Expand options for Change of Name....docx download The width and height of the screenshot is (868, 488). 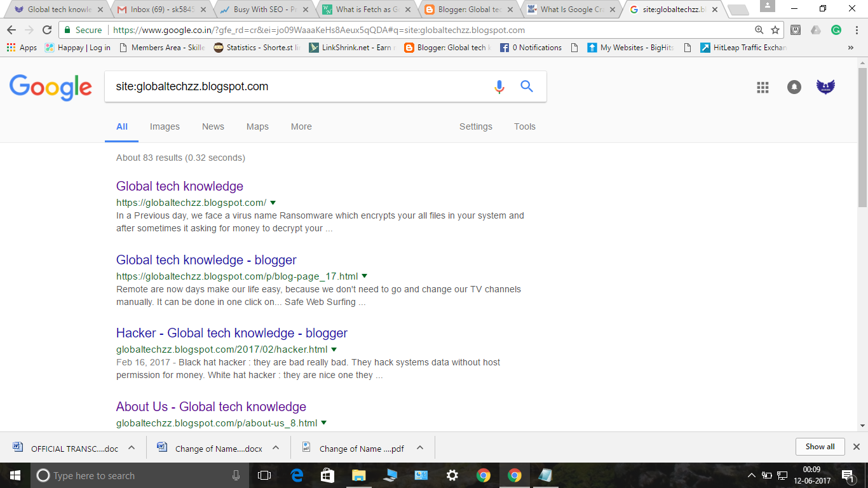[276, 447]
